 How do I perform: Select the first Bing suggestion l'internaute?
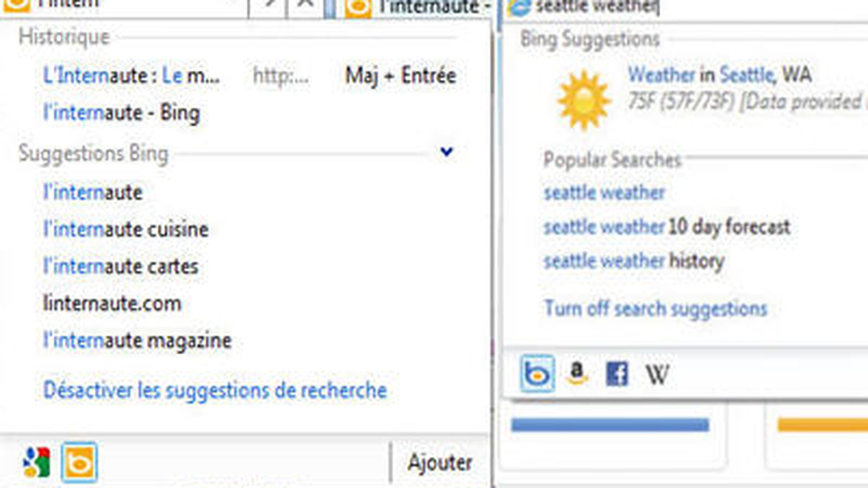(93, 192)
